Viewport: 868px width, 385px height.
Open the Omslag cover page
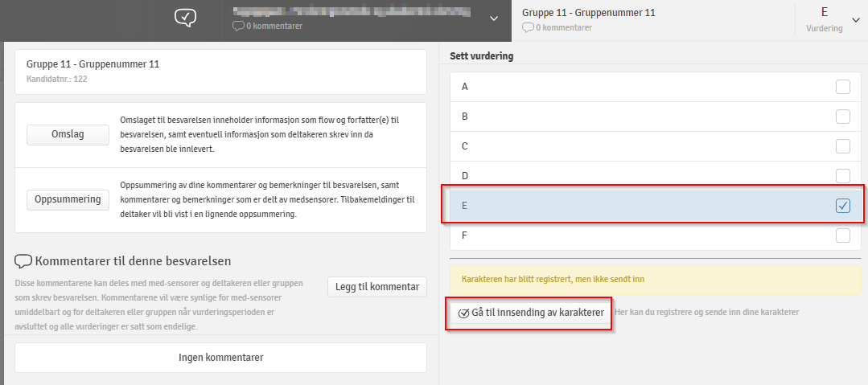[x=68, y=134]
